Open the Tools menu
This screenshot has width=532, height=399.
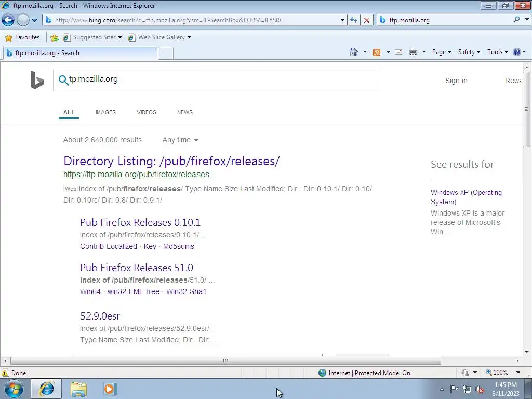click(x=497, y=52)
